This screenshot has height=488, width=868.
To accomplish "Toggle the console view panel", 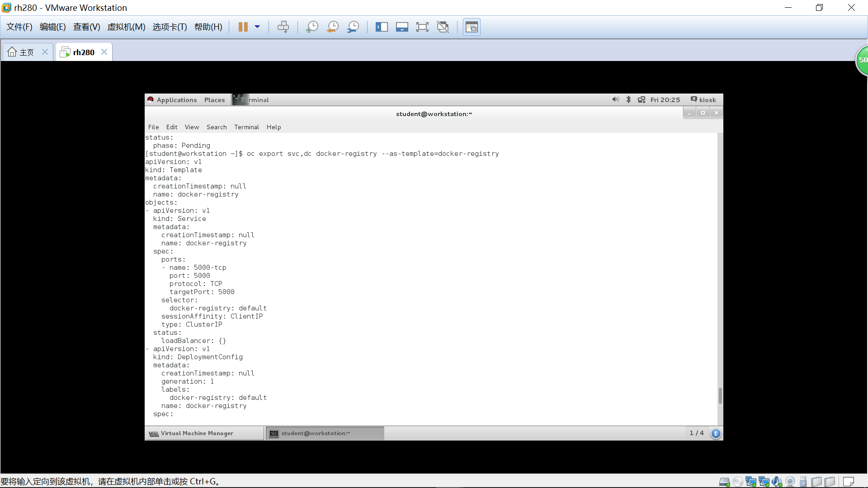I will (472, 27).
